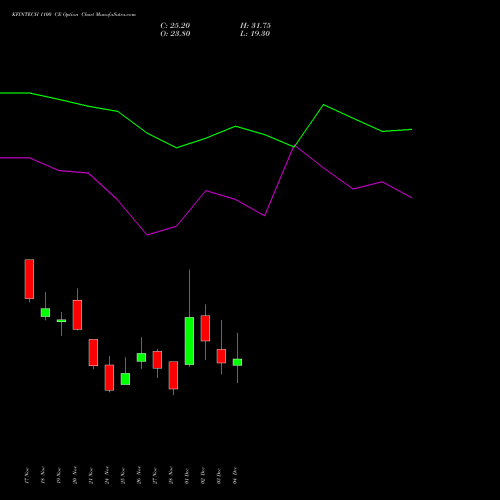Click the '02 Dec' date axis label

pyautogui.click(x=203, y=476)
